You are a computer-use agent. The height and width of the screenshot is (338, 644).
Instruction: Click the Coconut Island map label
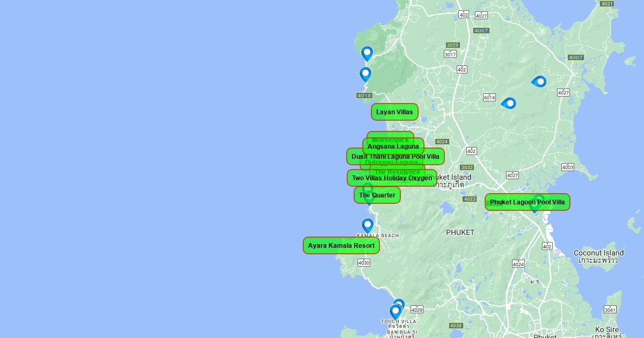tap(598, 253)
